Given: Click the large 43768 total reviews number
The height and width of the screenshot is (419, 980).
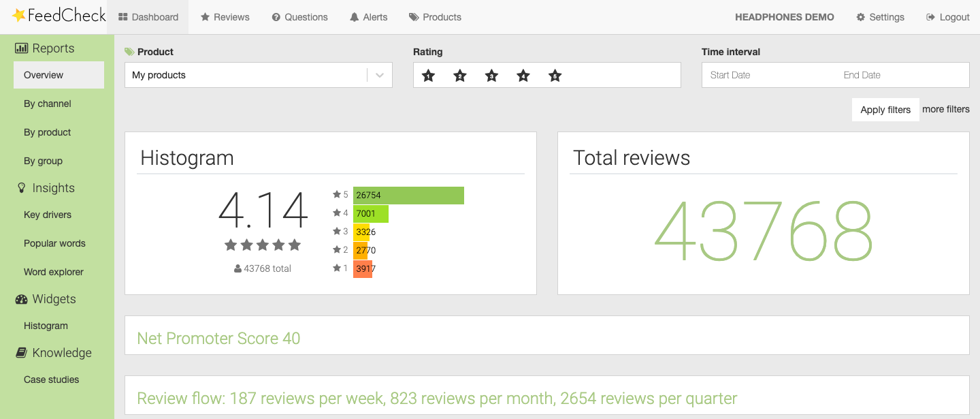Looking at the screenshot, I should tap(764, 232).
